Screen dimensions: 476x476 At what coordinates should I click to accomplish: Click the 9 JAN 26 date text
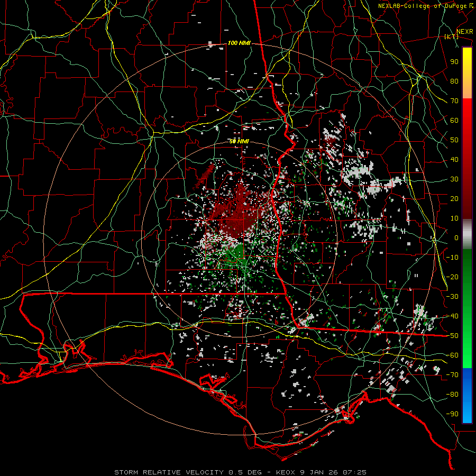tap(319, 472)
